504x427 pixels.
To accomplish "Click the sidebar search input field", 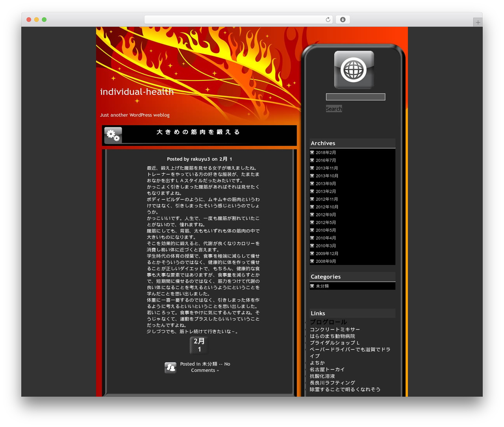I will tap(356, 97).
